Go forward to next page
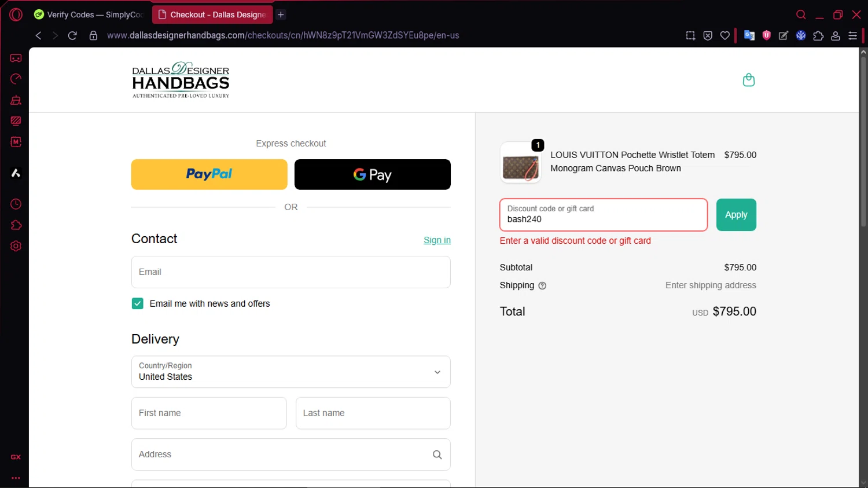Viewport: 868px width, 488px height. pos(55,35)
